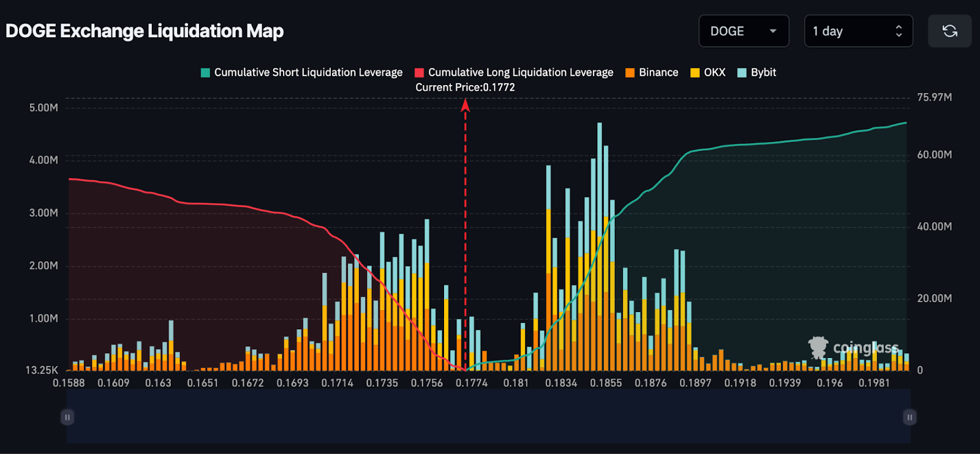Image resolution: width=980 pixels, height=454 pixels.
Task: Toggle Cumulative Short Liquidation Leverage legend
Action: (308, 73)
